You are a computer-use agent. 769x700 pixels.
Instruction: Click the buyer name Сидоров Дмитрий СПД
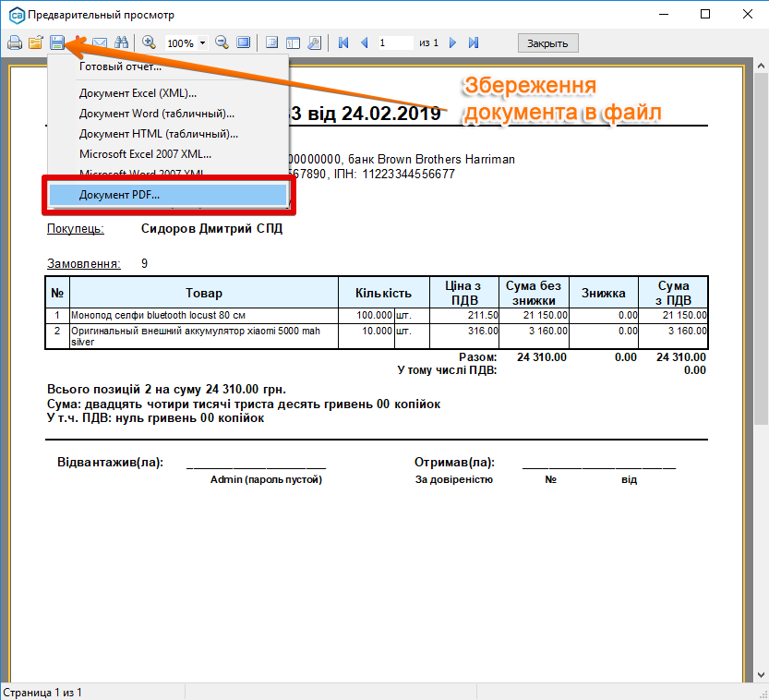tap(212, 229)
